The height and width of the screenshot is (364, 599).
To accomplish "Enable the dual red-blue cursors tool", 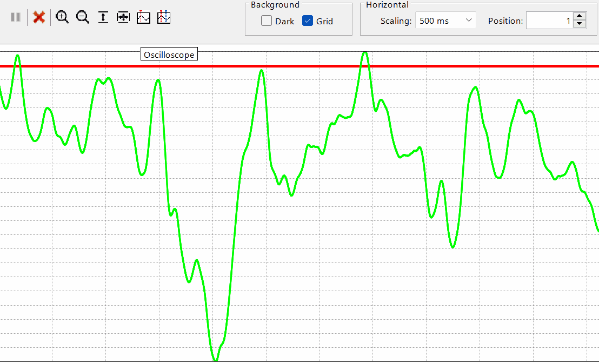I will coord(164,17).
